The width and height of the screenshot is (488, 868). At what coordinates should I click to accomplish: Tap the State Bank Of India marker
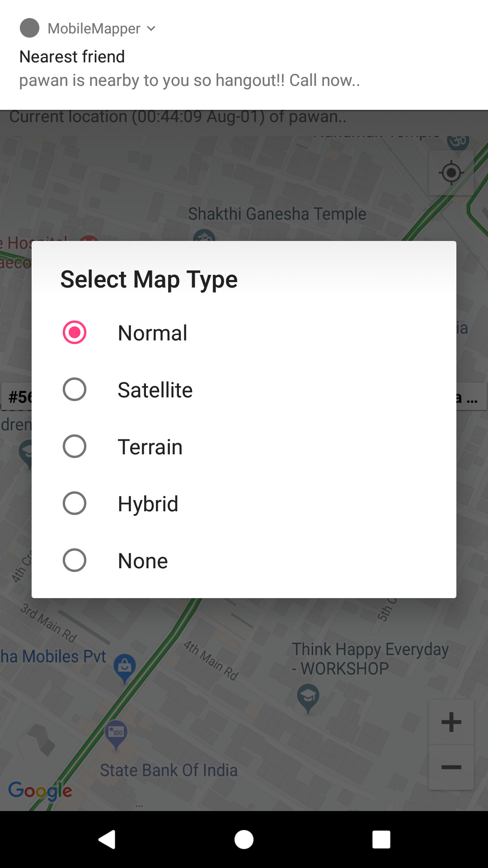tap(169, 770)
